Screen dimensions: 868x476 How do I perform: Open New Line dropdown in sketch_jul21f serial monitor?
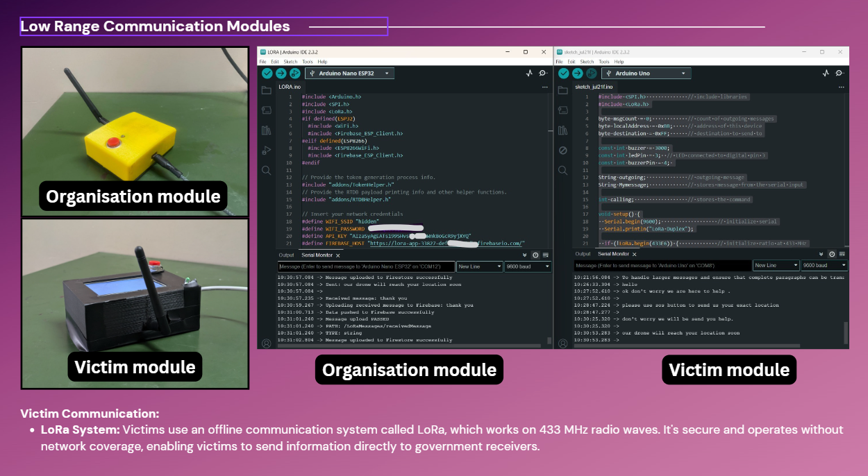[776, 266]
